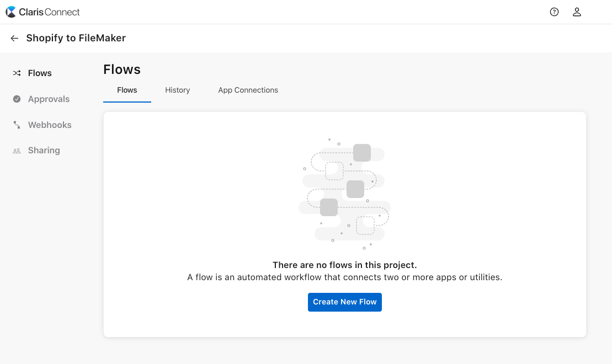The image size is (612, 364).
Task: Open the App Connections tab
Action: (x=248, y=90)
